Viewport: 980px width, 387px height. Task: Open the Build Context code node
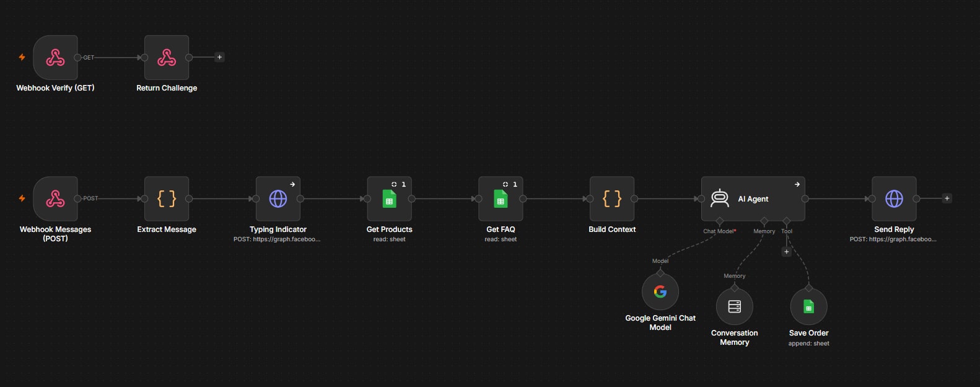612,199
